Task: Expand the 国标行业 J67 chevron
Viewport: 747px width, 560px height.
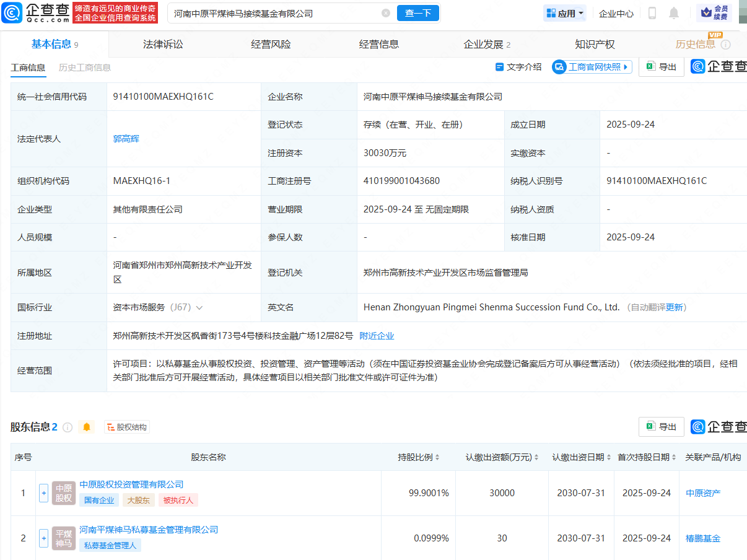Action: 199,307
